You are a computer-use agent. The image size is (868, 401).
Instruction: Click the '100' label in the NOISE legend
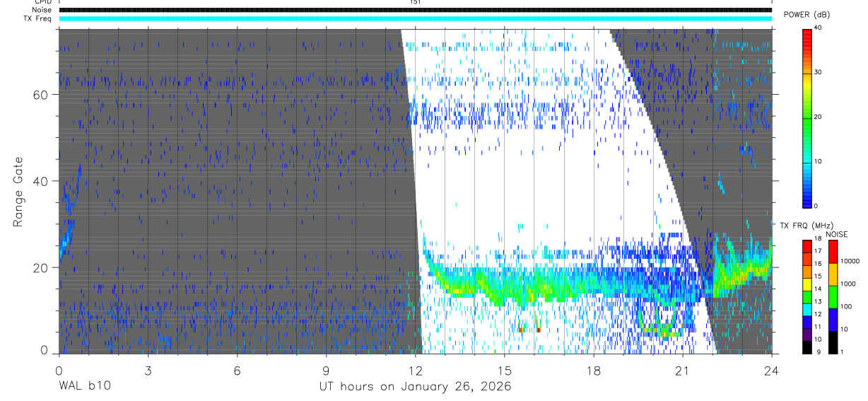(847, 307)
